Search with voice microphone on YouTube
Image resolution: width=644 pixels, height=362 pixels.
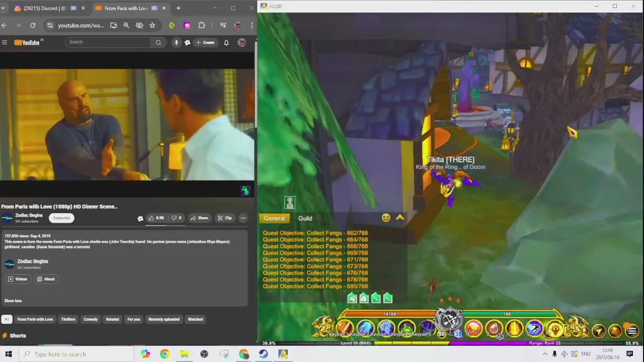[176, 42]
